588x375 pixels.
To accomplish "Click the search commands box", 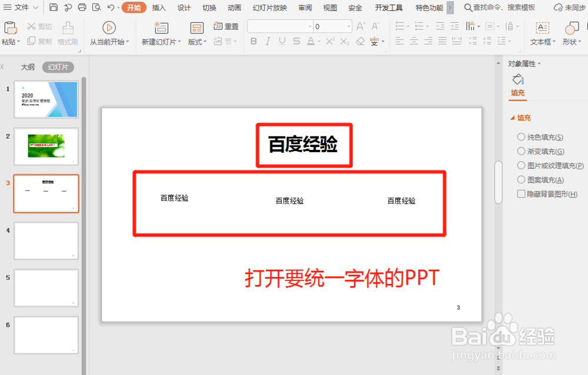I will coord(500,8).
